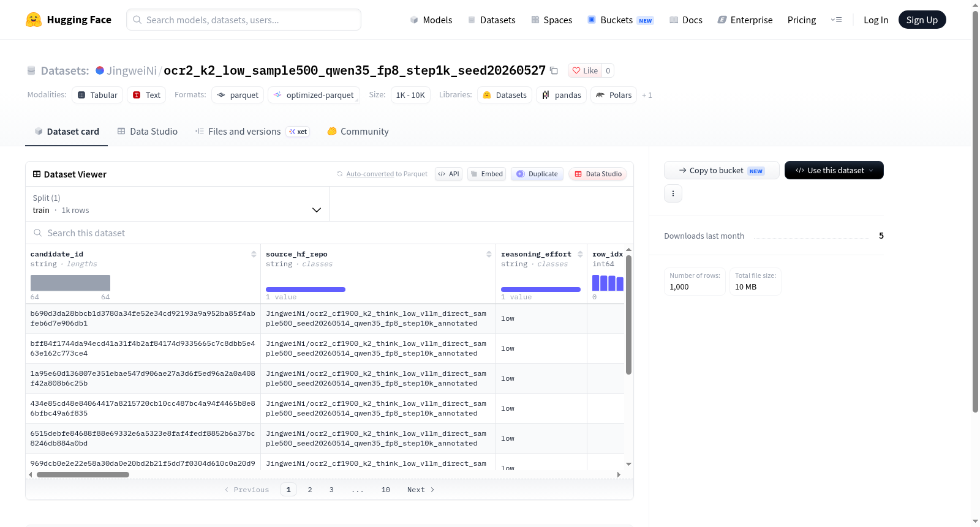
Task: Click the Sign Up button
Action: tap(922, 20)
